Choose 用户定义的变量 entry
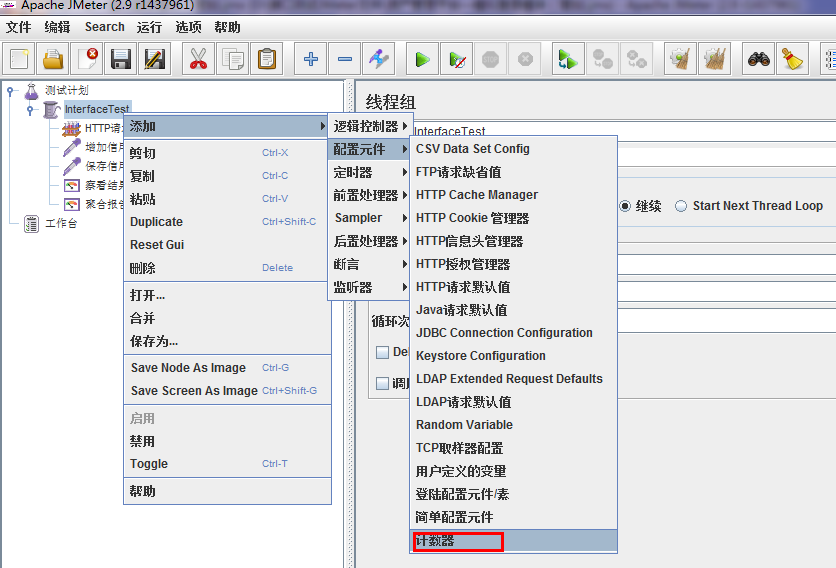Viewport: 836px width, 568px height. coord(513,471)
